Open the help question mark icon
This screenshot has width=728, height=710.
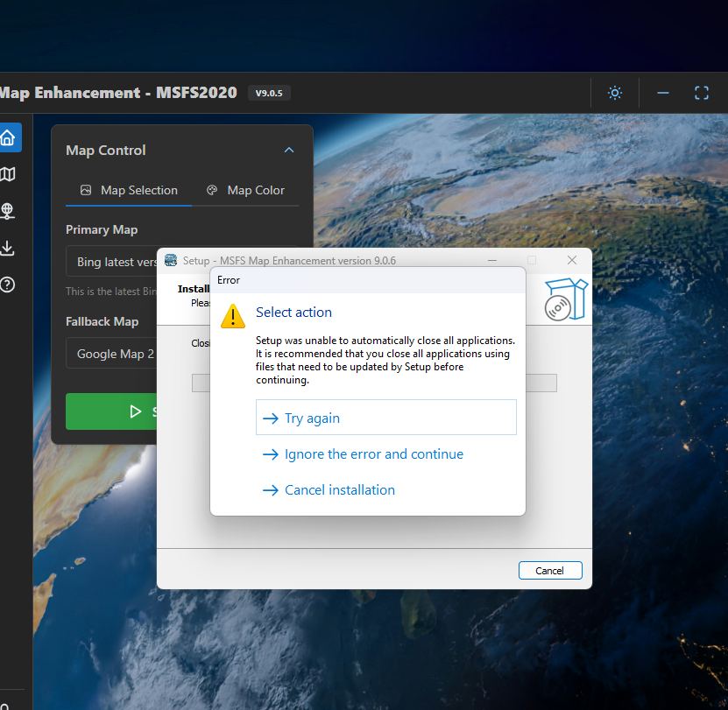(x=8, y=285)
